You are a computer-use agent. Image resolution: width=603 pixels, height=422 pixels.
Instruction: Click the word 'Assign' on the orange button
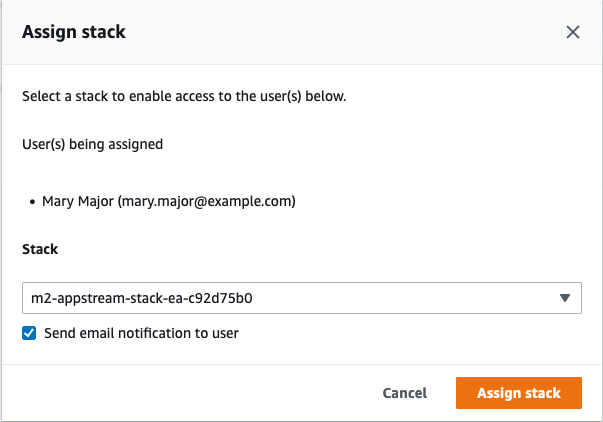pyautogui.click(x=498, y=393)
